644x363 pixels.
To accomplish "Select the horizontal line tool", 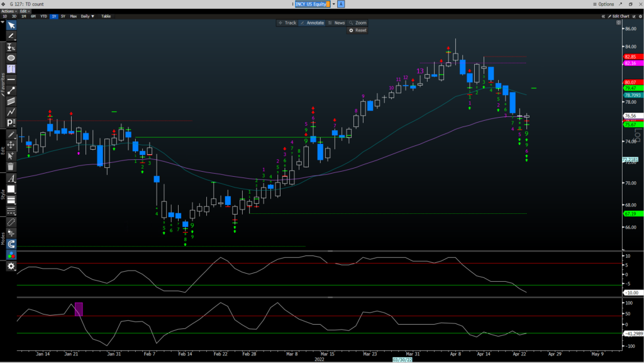I will click(x=11, y=79).
